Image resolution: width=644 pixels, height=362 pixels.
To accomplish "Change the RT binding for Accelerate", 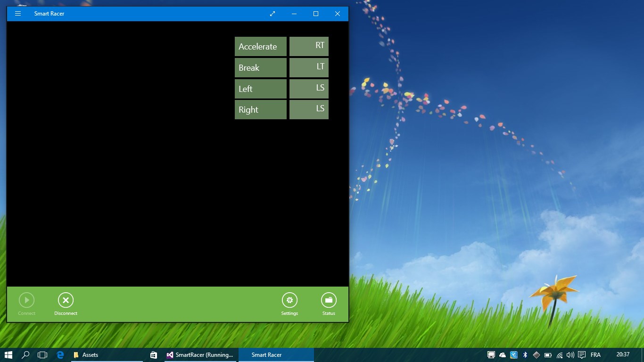I will pyautogui.click(x=309, y=47).
